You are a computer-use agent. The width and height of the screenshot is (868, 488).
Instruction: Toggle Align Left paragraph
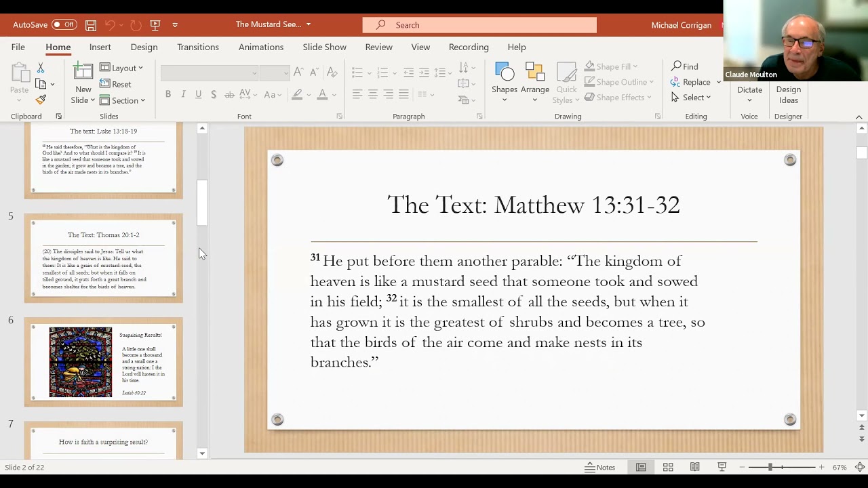(357, 94)
